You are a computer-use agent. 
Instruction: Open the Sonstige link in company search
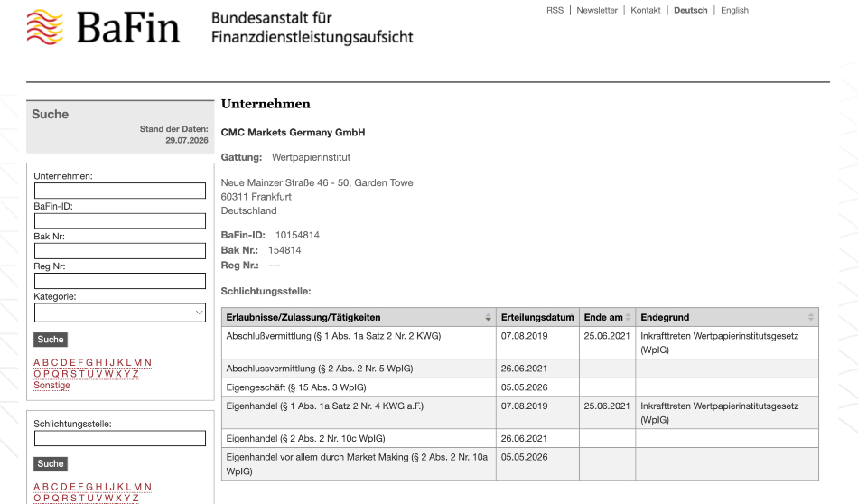pos(51,386)
